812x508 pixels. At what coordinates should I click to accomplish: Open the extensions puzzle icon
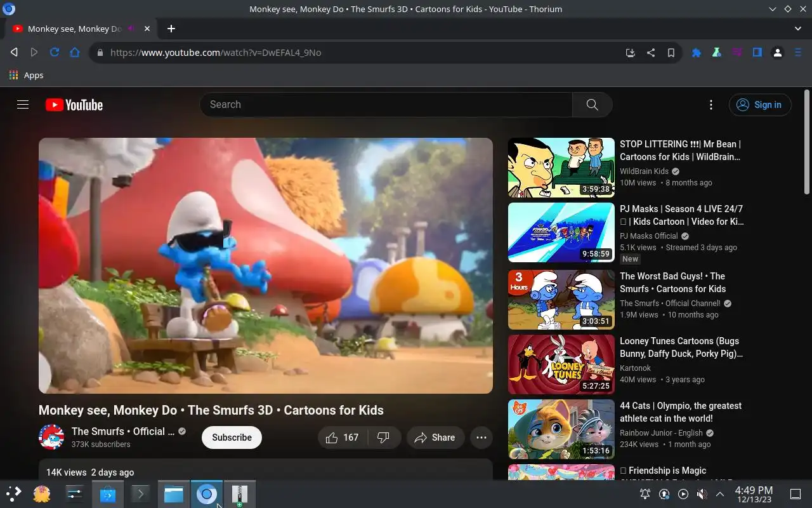(x=696, y=53)
